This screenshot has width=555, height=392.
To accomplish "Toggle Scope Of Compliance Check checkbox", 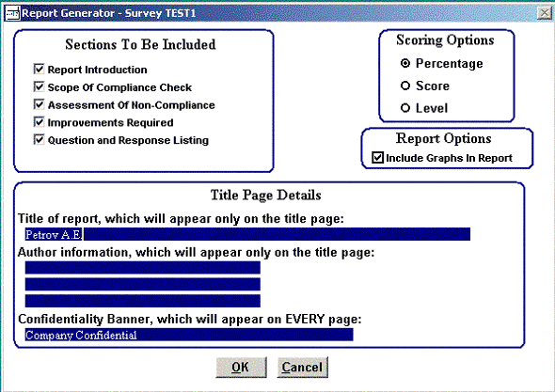I will click(39, 86).
